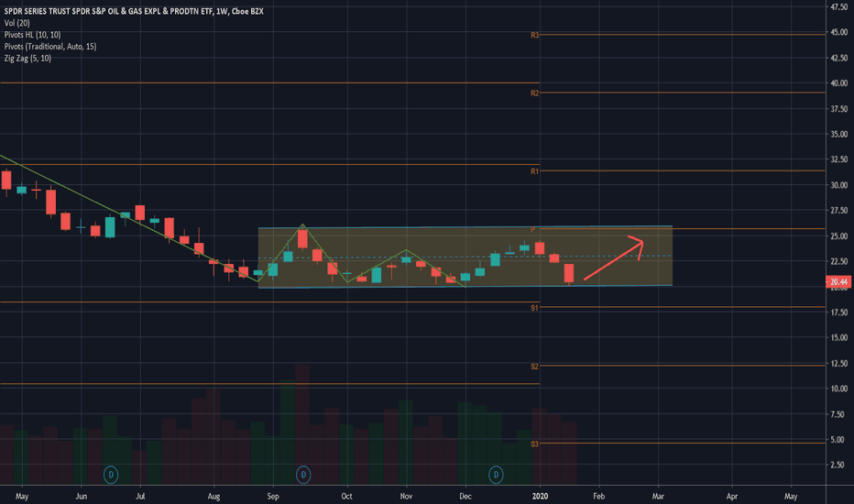Select the Vol (20) indicator legend
The width and height of the screenshot is (854, 504).
click(x=16, y=23)
